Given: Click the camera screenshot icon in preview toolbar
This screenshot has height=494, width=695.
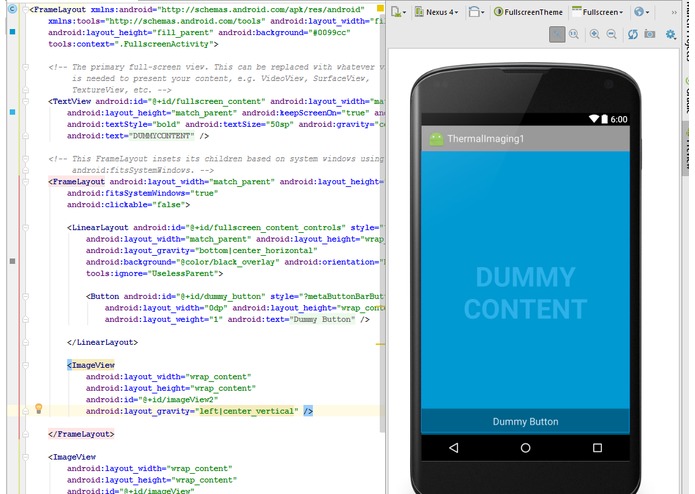Looking at the screenshot, I should (650, 34).
